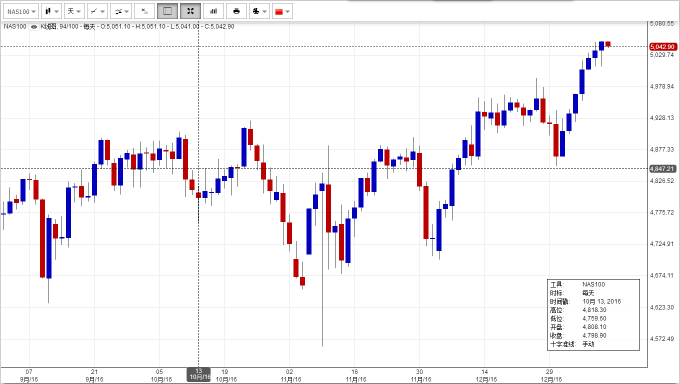This screenshot has width=680, height=384.
Task: Toggle the eye visibility icon beside NAS100
Action: pyautogui.click(x=33, y=27)
